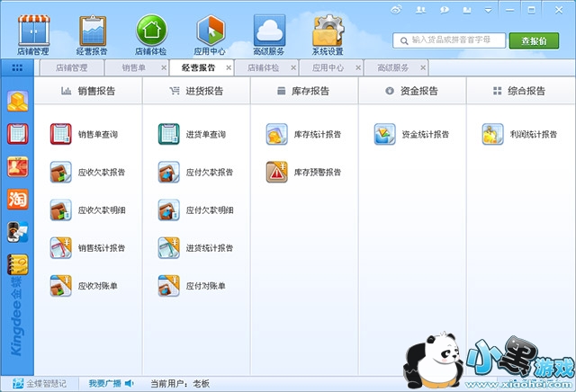Image resolution: width=576 pixels, height=392 pixels.
Task: Switch to the 店铺管理 tab
Action: coord(72,68)
